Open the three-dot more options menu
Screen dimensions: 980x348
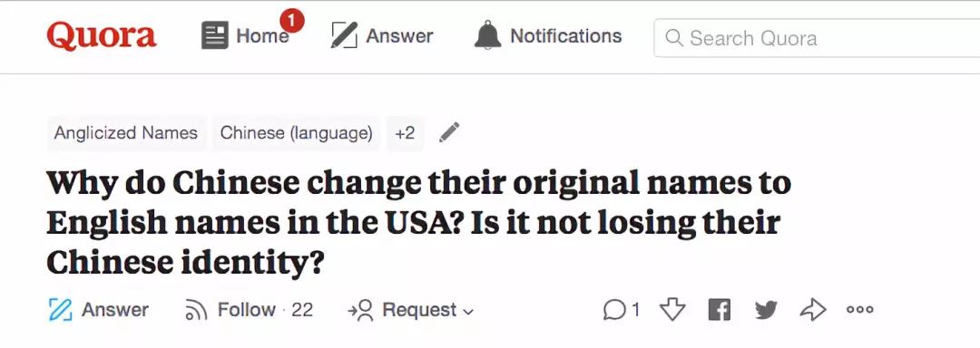coord(860,310)
